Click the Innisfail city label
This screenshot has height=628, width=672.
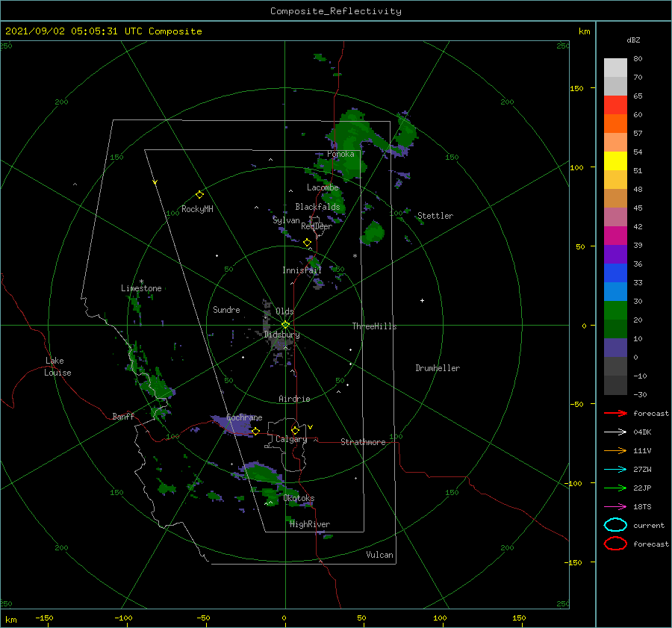pos(302,270)
